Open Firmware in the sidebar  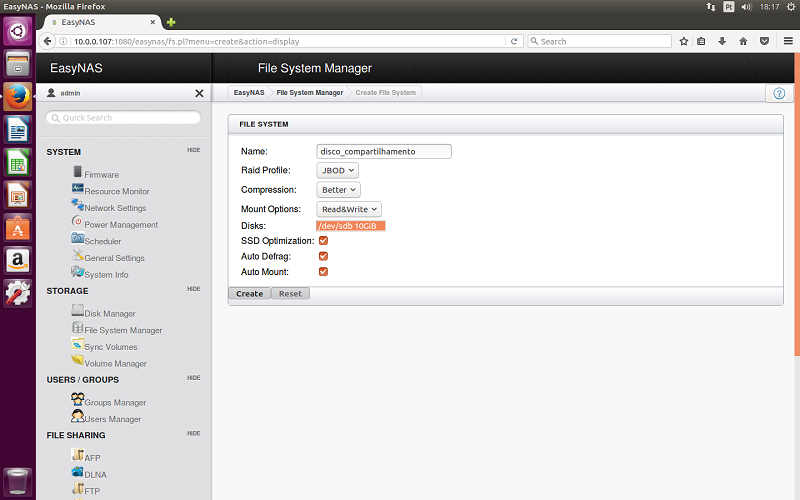[102, 174]
